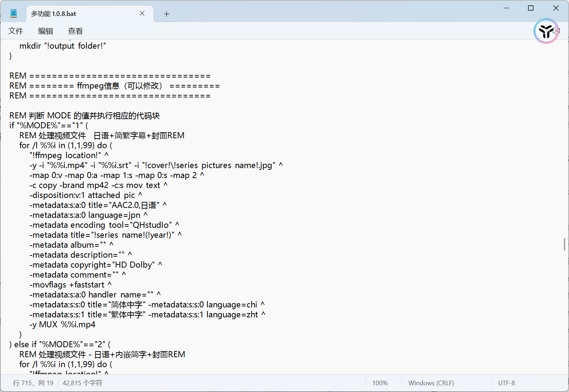Screen dimensions: 569x392
Task: Close the Notepad window
Action: pos(556,8)
